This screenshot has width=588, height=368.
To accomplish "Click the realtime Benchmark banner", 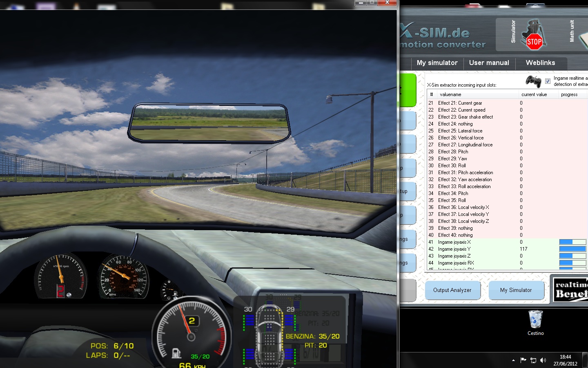I will coord(571,289).
